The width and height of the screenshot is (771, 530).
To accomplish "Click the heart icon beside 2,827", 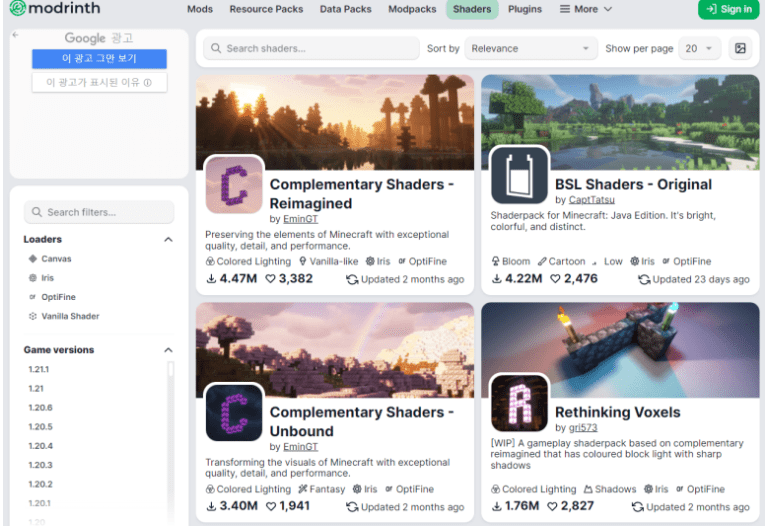I will point(552,506).
